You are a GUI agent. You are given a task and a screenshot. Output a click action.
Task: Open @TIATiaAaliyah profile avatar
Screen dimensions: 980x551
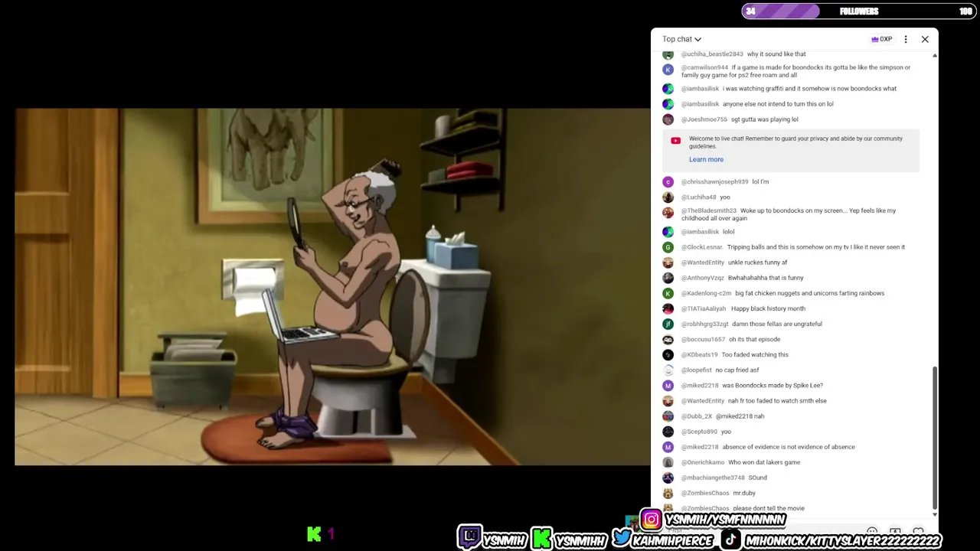coord(668,308)
